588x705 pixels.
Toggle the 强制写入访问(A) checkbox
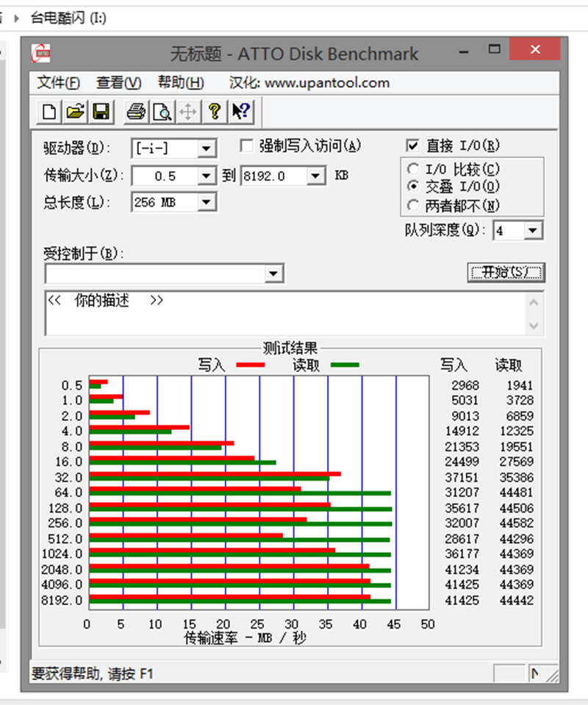[246, 146]
